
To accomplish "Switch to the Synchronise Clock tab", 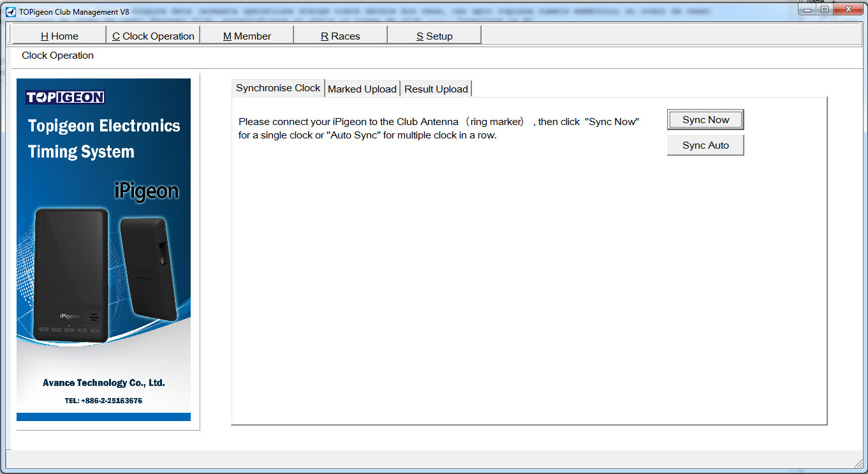I will pos(278,89).
